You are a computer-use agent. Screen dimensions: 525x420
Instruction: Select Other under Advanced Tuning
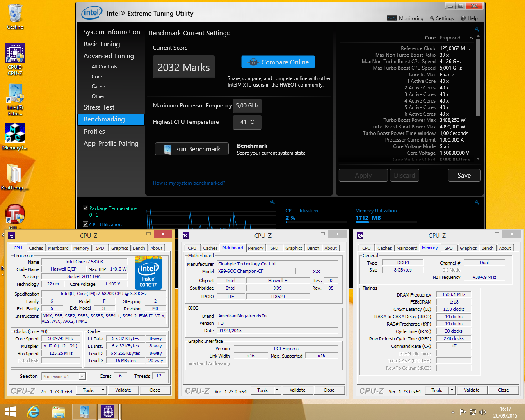pyautogui.click(x=98, y=96)
